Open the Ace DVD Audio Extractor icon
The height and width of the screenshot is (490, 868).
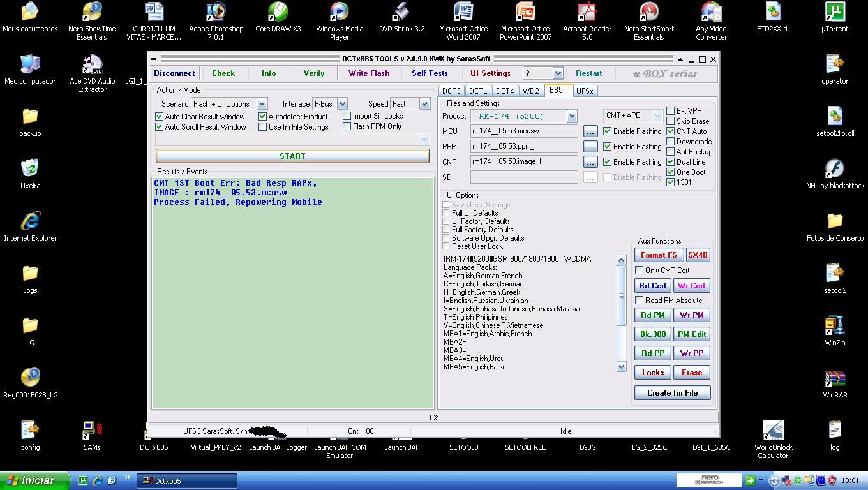92,73
